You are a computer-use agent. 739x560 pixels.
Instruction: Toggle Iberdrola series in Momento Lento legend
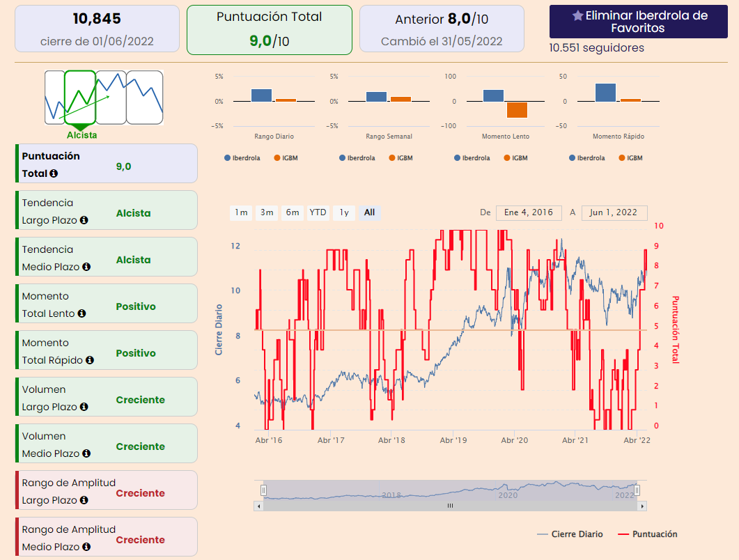[x=472, y=158]
